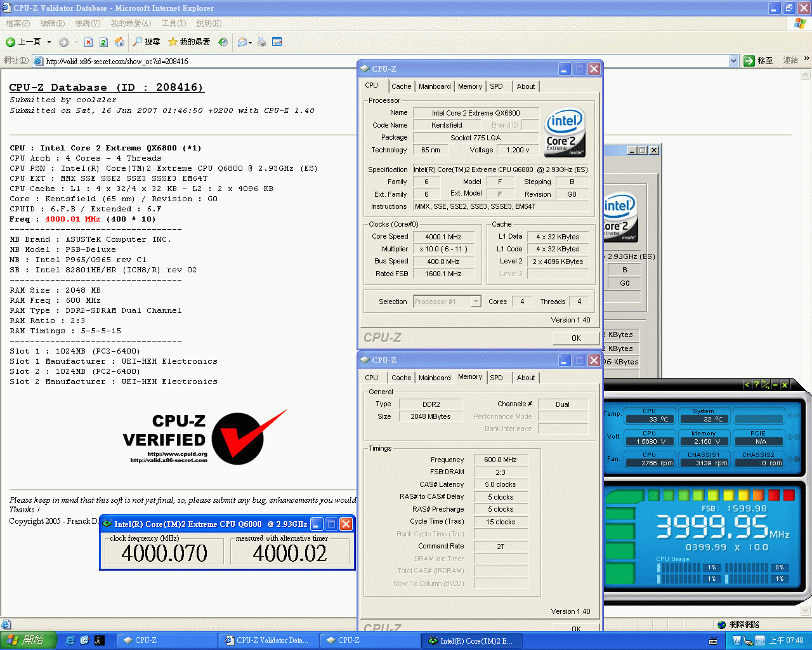This screenshot has height=650, width=812.
Task: Click OK in the upper CPU-Z window
Action: click(576, 338)
